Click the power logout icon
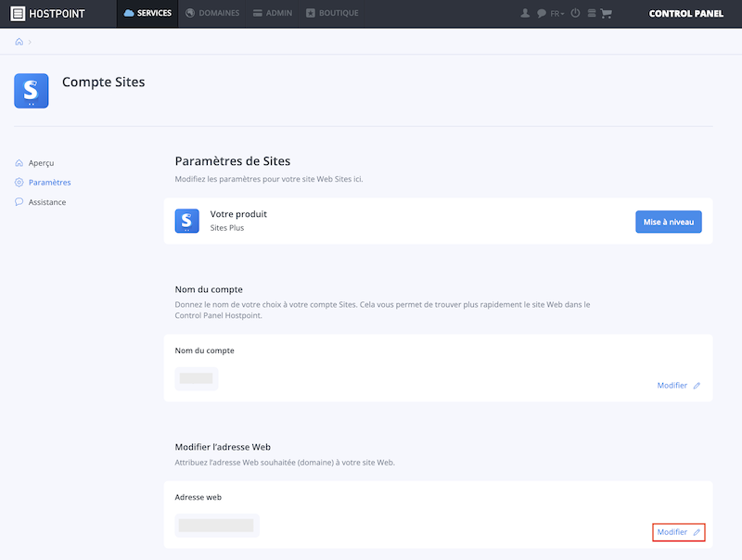 (x=575, y=13)
